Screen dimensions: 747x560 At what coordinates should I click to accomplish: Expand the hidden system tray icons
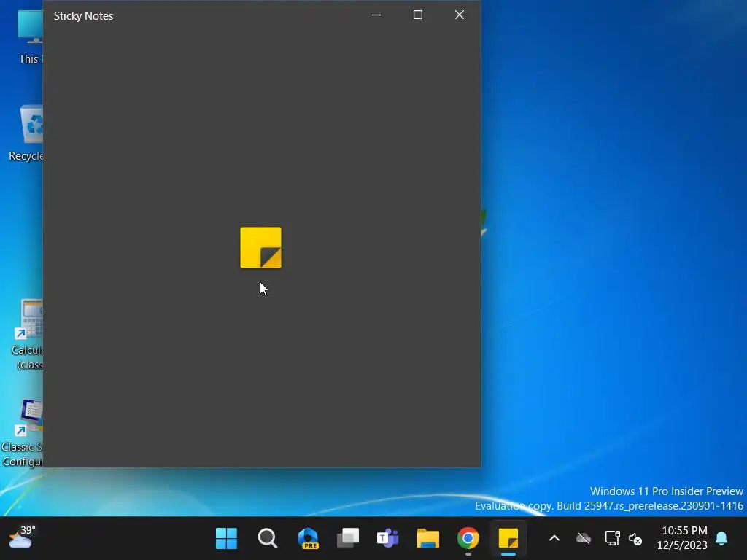pyautogui.click(x=554, y=539)
